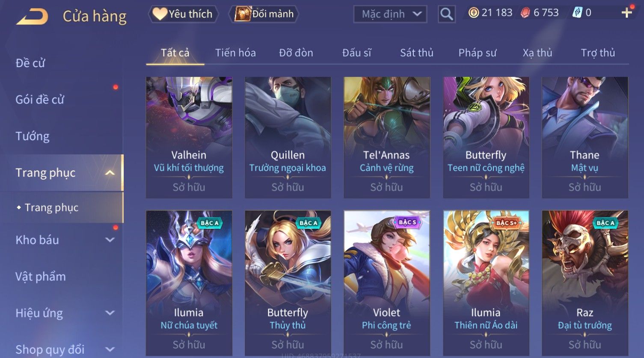This screenshot has height=358, width=644.
Task: Select the Tiến hóa tab
Action: pos(235,53)
